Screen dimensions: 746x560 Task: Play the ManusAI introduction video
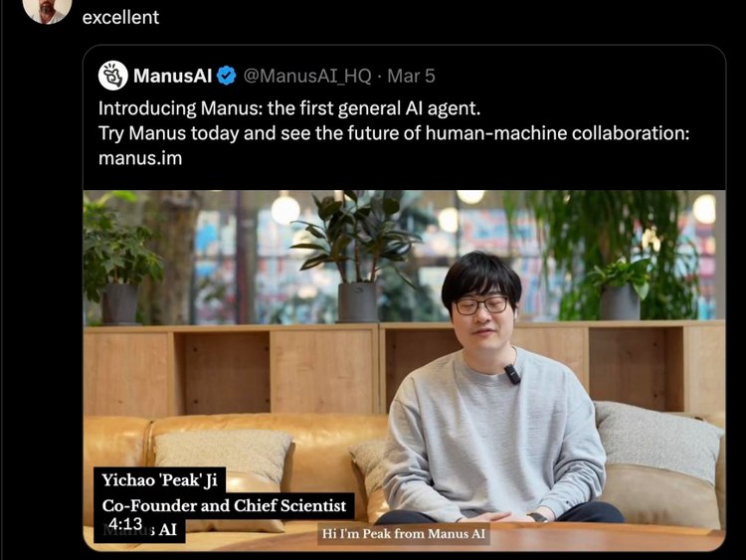(x=405, y=370)
